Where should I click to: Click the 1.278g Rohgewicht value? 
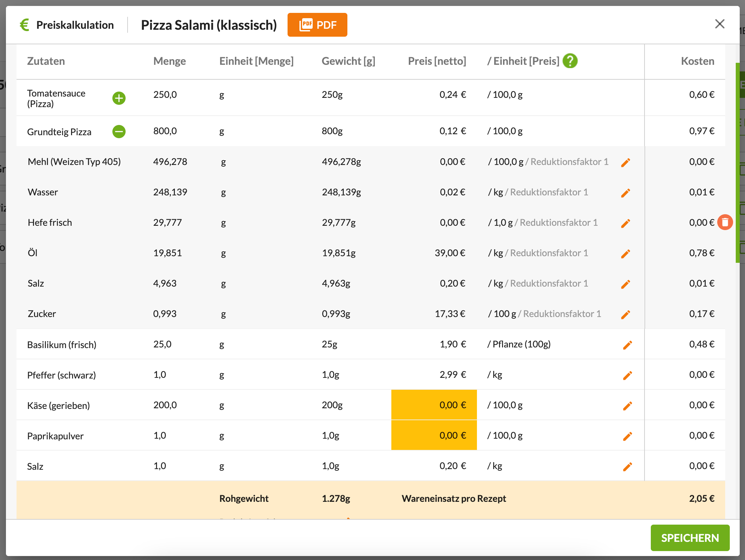336,498
